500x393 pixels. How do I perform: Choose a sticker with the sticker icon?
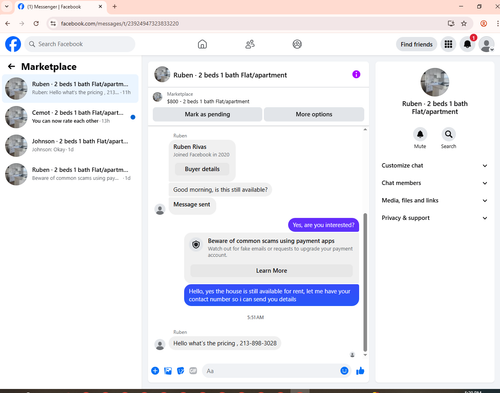[x=180, y=371]
